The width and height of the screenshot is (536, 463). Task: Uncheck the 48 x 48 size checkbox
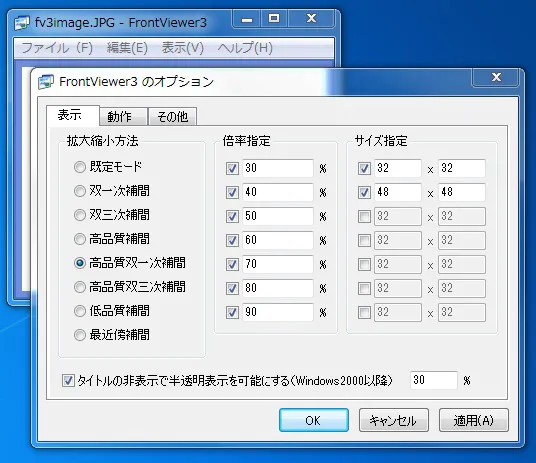click(364, 192)
